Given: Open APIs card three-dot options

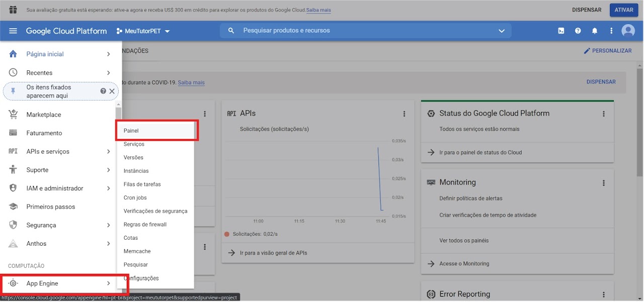Looking at the screenshot, I should coord(404,114).
